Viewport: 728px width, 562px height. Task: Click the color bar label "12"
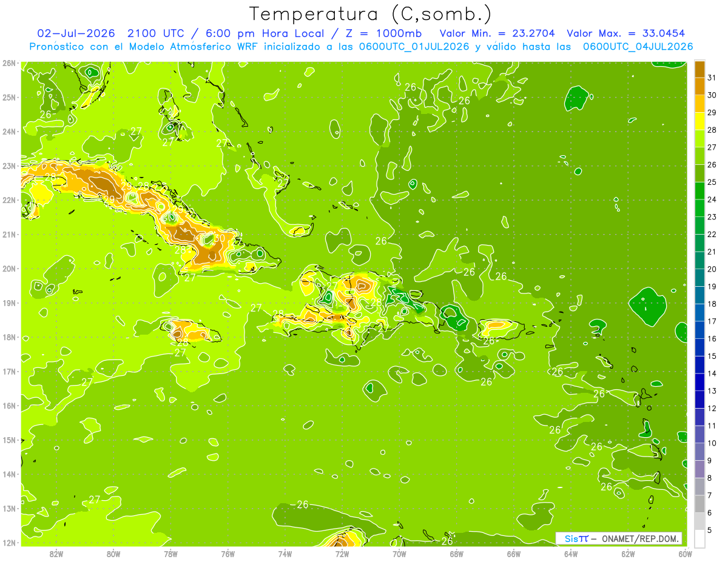(712, 408)
